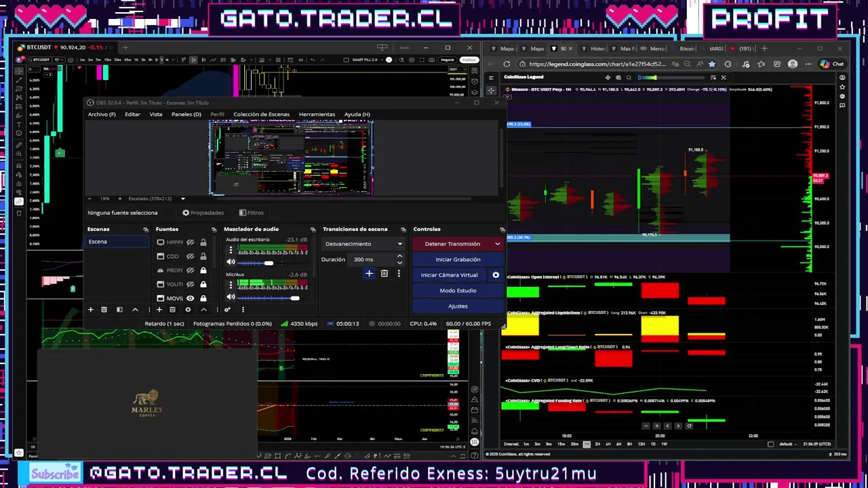The image size is (868, 488).
Task: Open audio mixer three-dot menu at bottom
Action: 243,310
